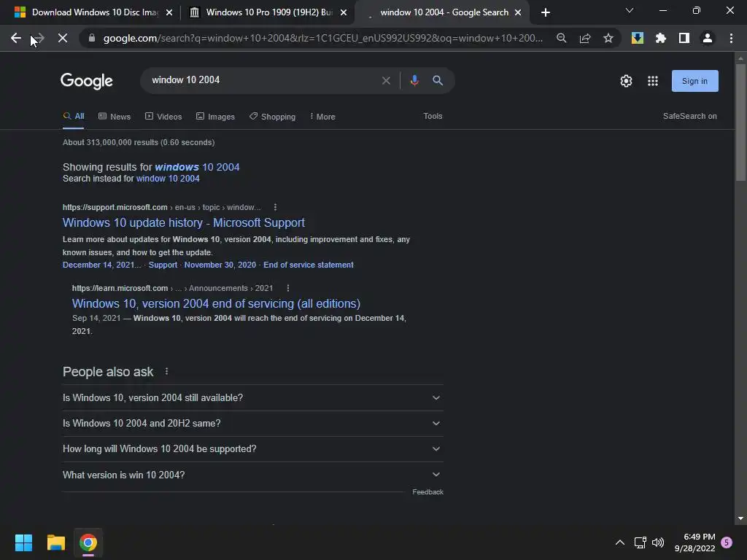
Task: Open the Support sitelink
Action: 163,265
